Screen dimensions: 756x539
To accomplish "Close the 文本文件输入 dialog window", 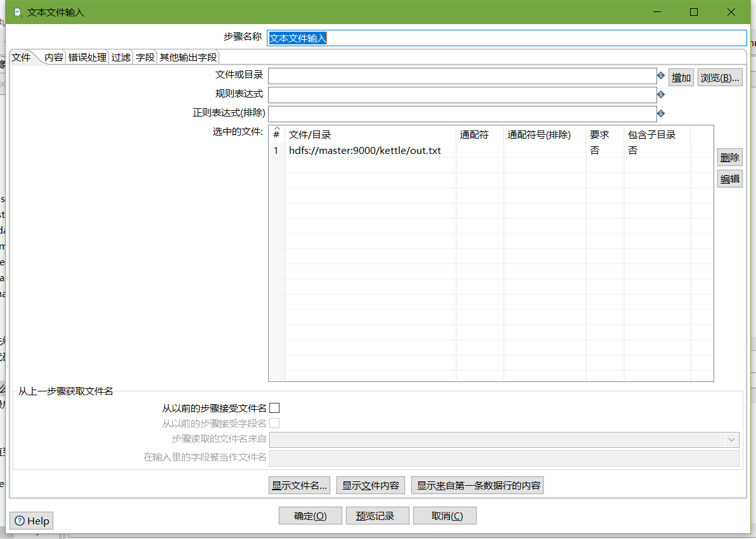I will pos(731,12).
